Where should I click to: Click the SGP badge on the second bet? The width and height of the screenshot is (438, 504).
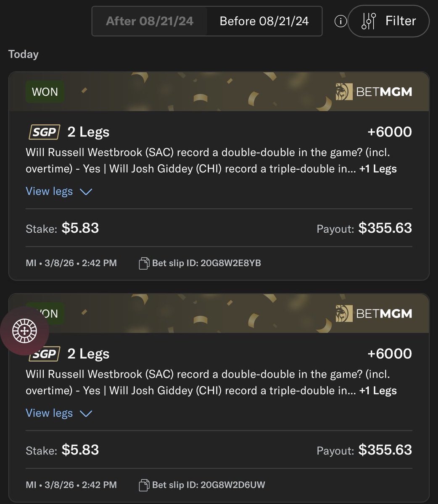coord(44,354)
